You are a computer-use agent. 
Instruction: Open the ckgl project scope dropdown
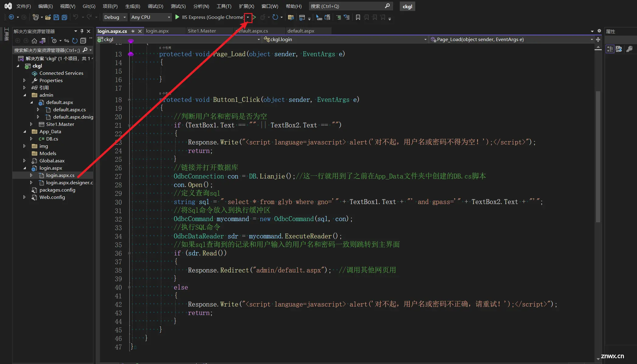pyautogui.click(x=259, y=40)
